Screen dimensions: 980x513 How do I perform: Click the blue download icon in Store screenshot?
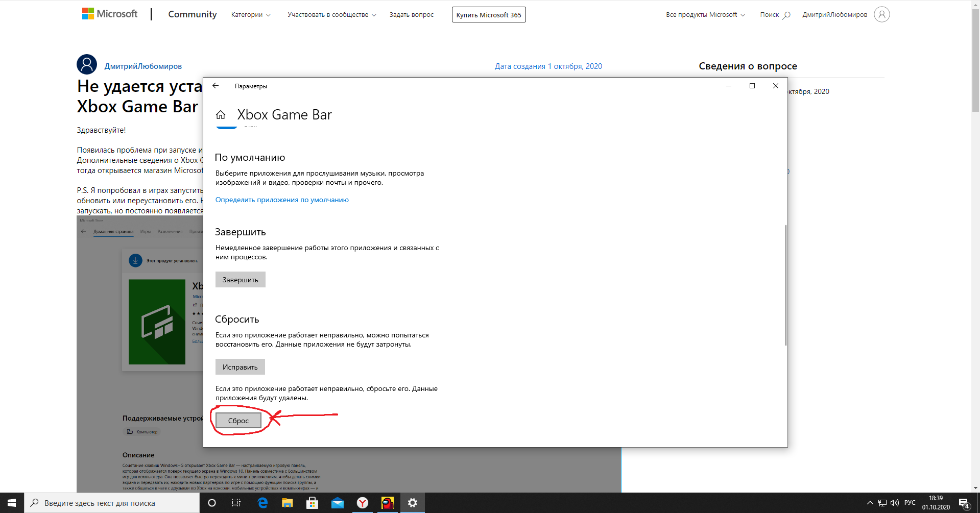[135, 260]
